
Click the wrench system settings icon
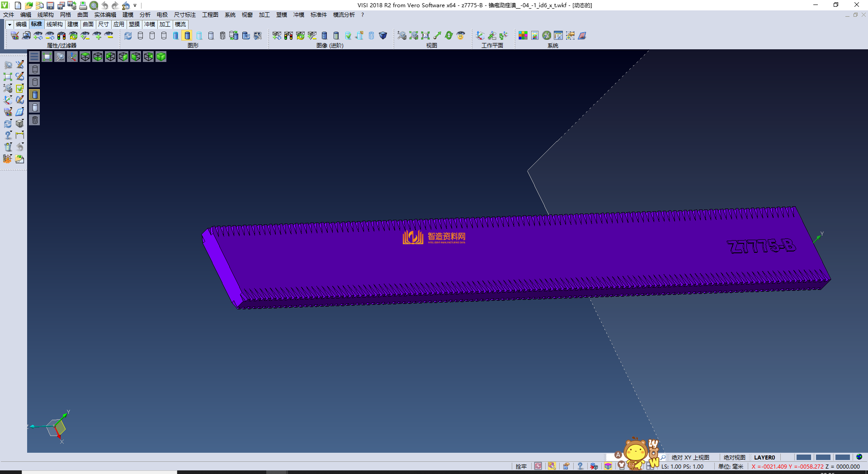[x=547, y=36]
